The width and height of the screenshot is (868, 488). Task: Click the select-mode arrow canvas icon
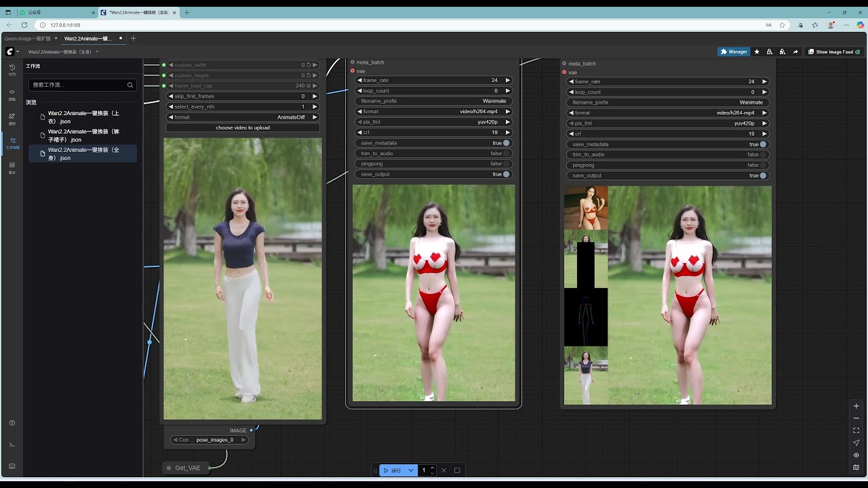pos(856,443)
